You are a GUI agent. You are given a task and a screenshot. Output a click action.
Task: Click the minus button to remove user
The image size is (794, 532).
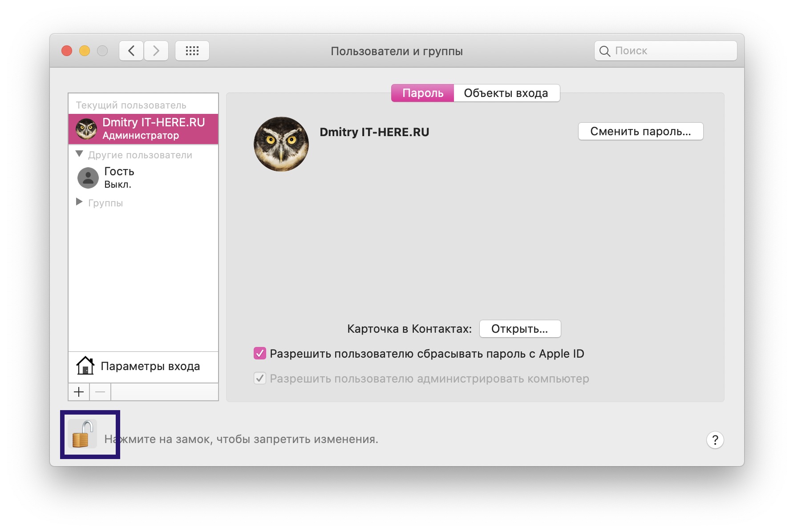(x=100, y=392)
